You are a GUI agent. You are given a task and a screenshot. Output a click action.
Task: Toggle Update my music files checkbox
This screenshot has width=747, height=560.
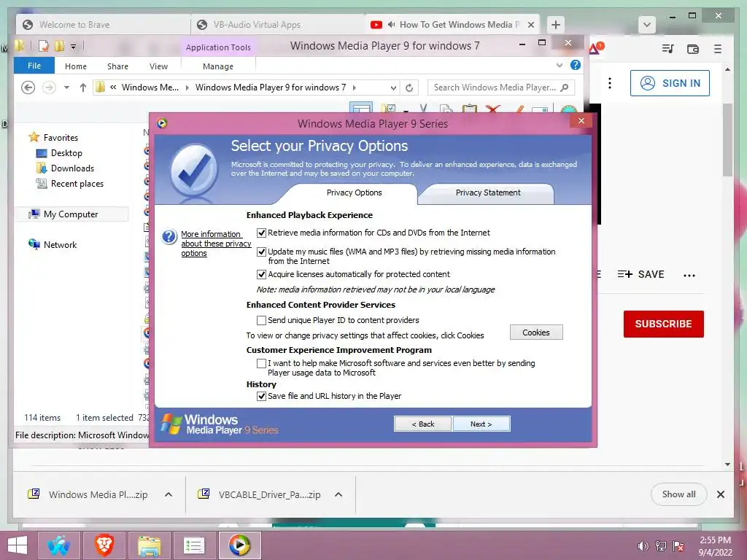pos(261,252)
